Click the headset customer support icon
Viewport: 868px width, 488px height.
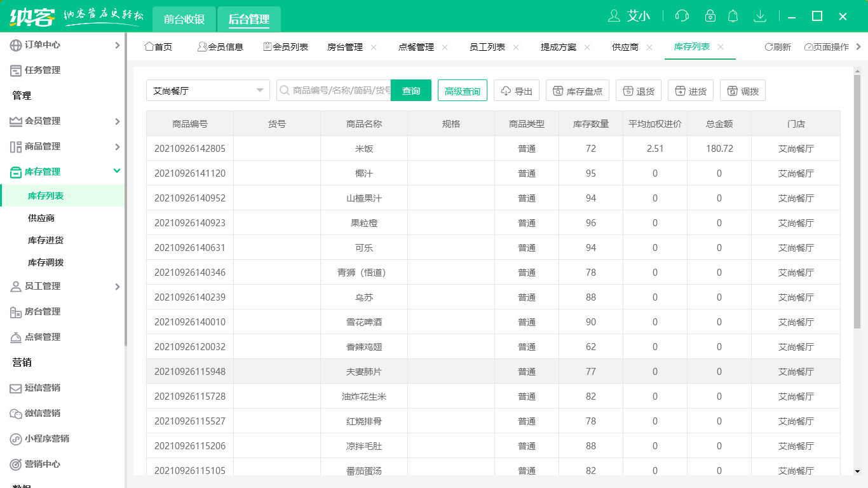pyautogui.click(x=684, y=16)
